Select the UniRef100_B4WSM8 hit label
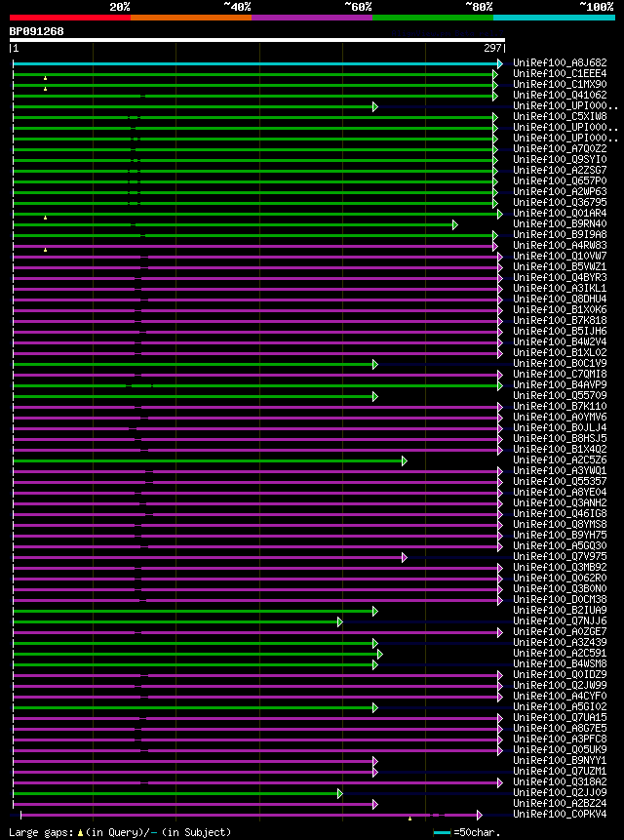 (560, 663)
